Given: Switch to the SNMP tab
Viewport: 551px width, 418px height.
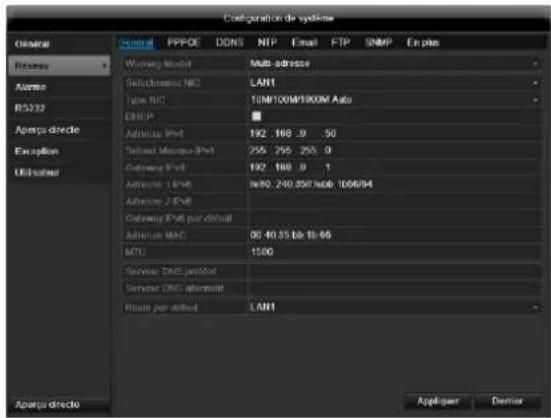Looking at the screenshot, I should point(378,43).
